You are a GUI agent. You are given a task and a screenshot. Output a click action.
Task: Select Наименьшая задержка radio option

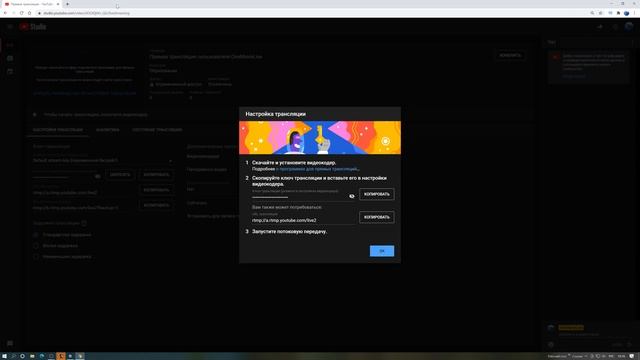[x=36, y=257]
